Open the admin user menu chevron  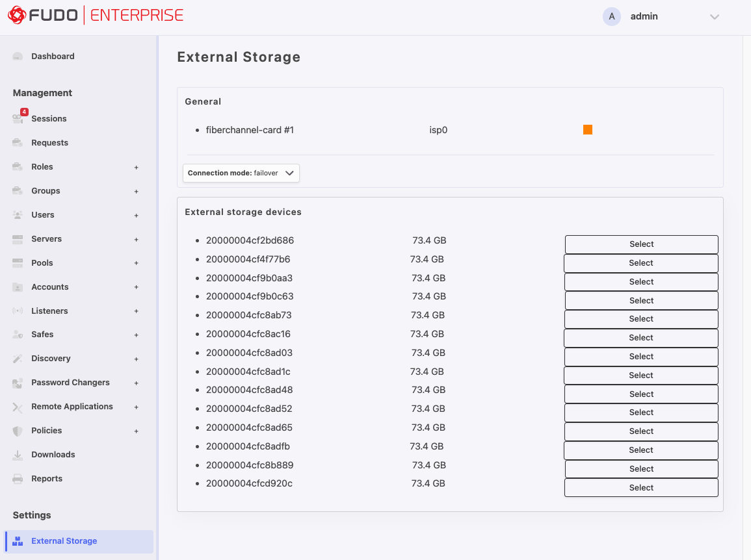(x=714, y=17)
